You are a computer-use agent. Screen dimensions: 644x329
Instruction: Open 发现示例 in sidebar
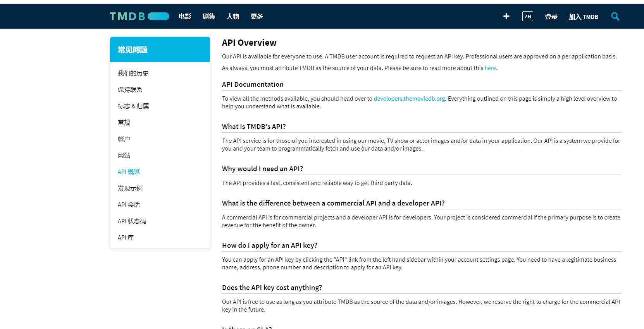130,188
